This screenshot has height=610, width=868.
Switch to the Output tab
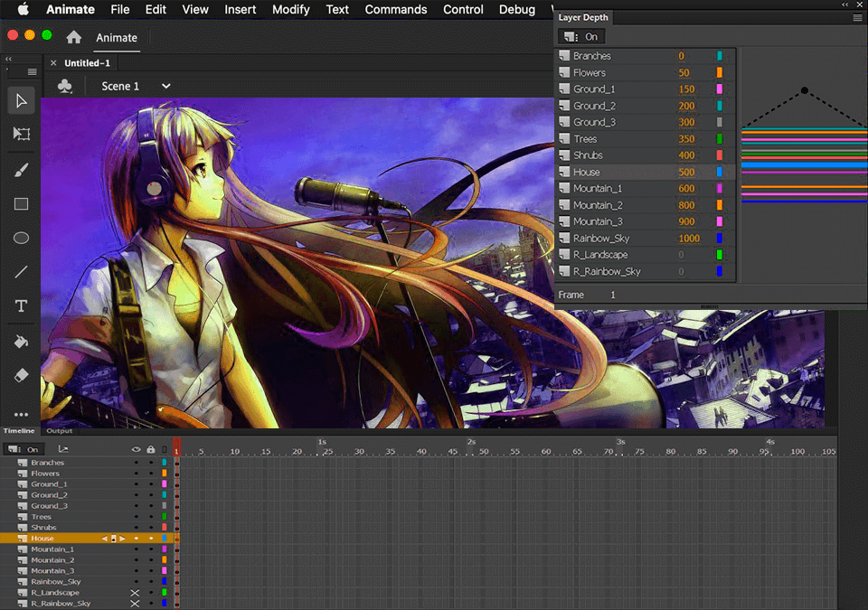tap(60, 431)
